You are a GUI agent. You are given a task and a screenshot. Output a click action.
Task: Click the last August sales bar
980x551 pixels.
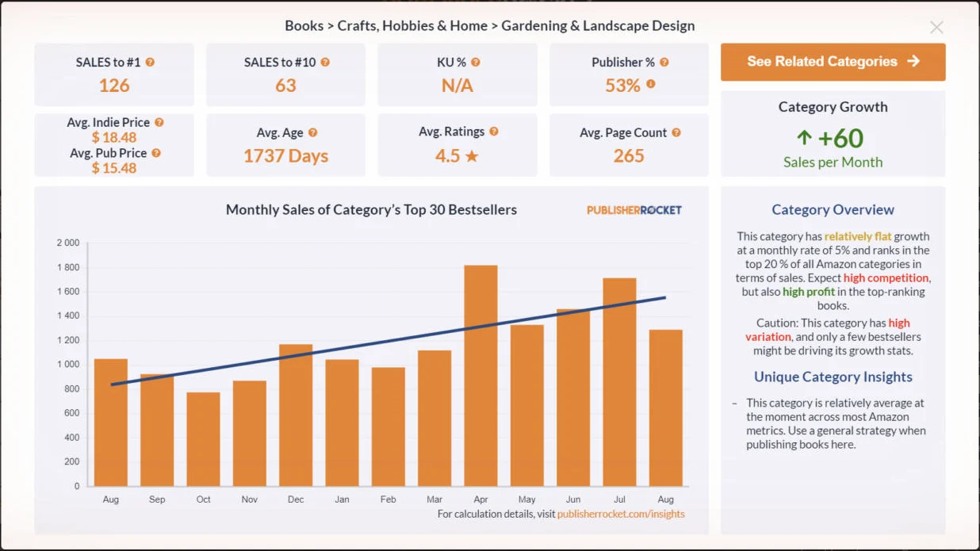point(666,408)
